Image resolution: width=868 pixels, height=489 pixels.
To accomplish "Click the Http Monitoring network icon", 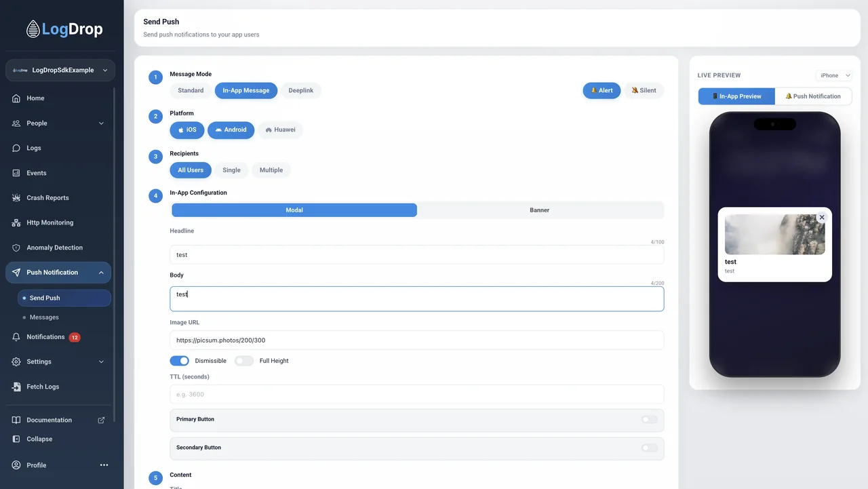I will pyautogui.click(x=16, y=222).
